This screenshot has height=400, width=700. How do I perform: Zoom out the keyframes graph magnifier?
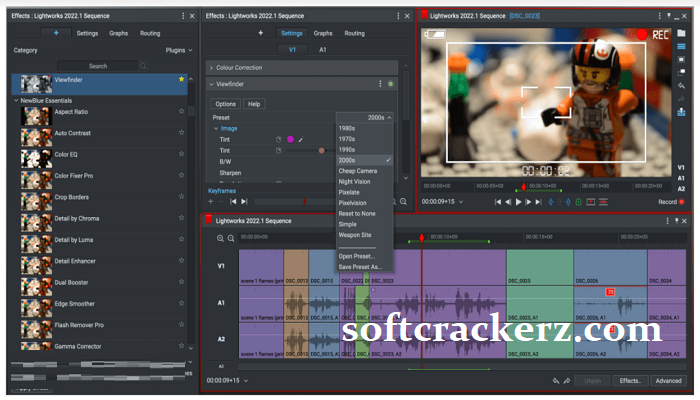tap(403, 202)
